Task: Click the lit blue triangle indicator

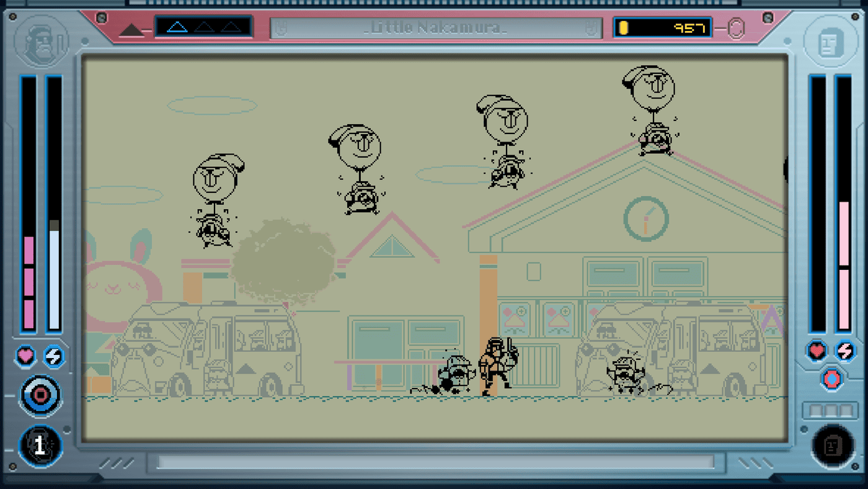Action: coord(177,27)
